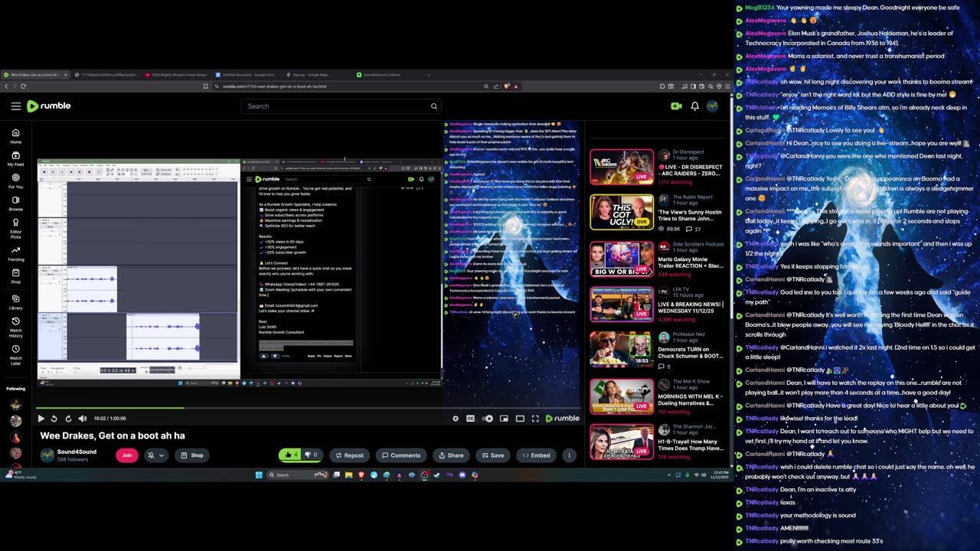This screenshot has height=551, width=980.
Task: Go to Rumble home via logo
Action: [49, 106]
